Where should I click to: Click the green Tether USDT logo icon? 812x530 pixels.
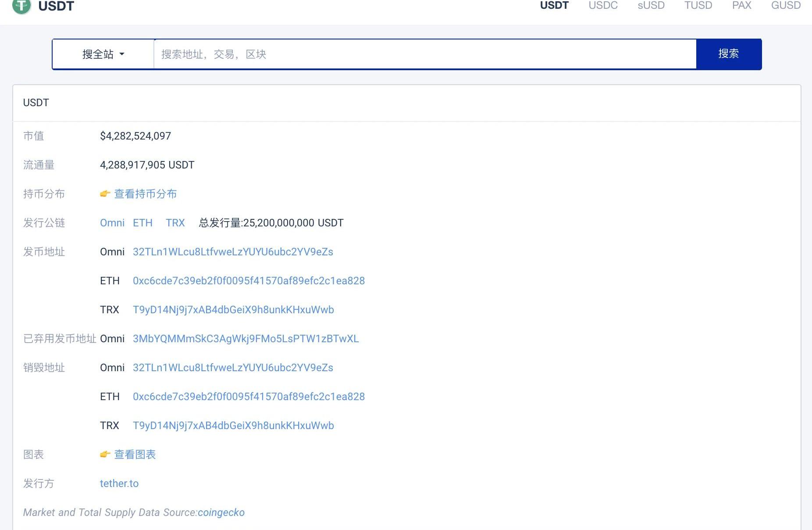(21, 6)
